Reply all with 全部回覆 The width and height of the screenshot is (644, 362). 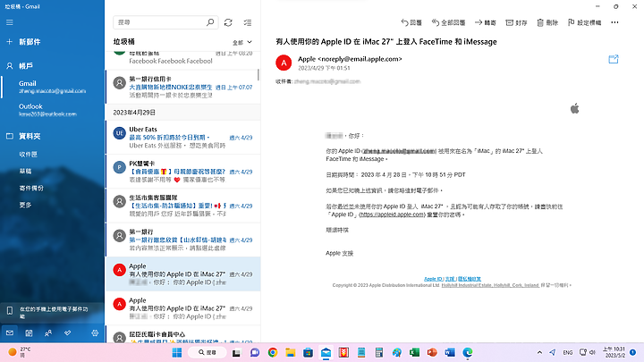click(x=448, y=22)
